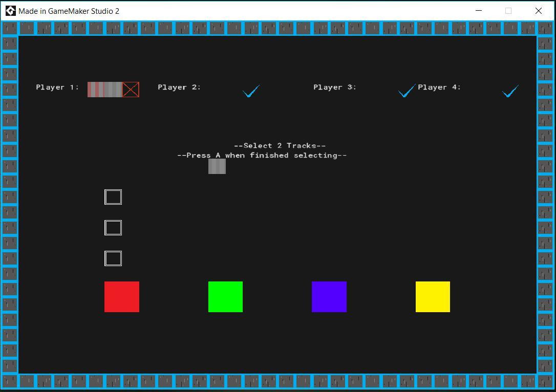Tick the top empty track checkbox

(113, 197)
